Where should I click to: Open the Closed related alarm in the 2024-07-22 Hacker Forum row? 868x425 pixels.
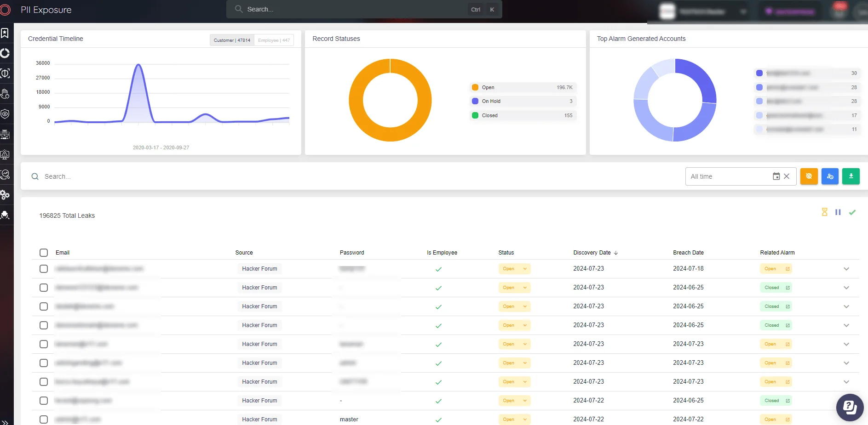pyautogui.click(x=776, y=401)
